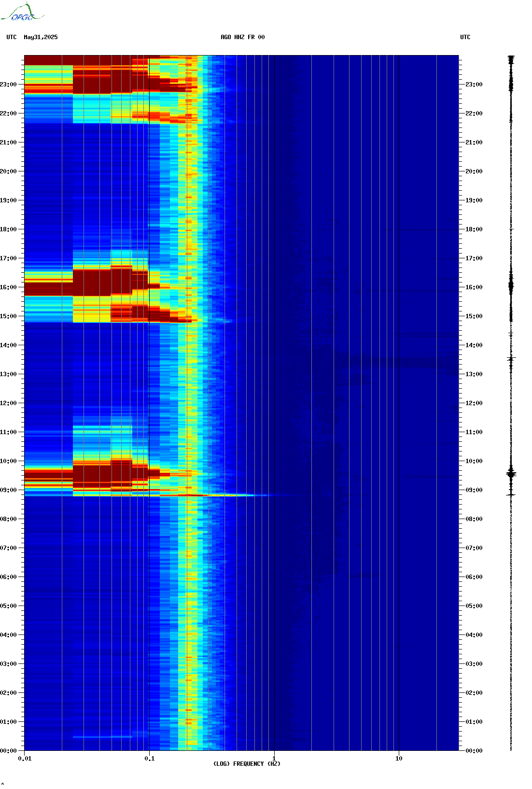Viewport: 532px width, 789px height.
Task: Click the 16:00 label on the right time axis
Action: coord(474,287)
